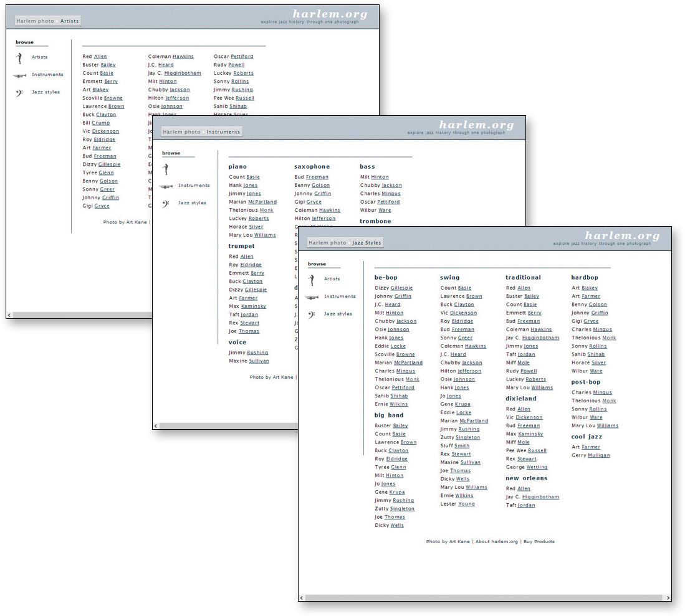This screenshot has height=616, width=685.
Task: Click Lester Young's link under swing
Action: 466,504
